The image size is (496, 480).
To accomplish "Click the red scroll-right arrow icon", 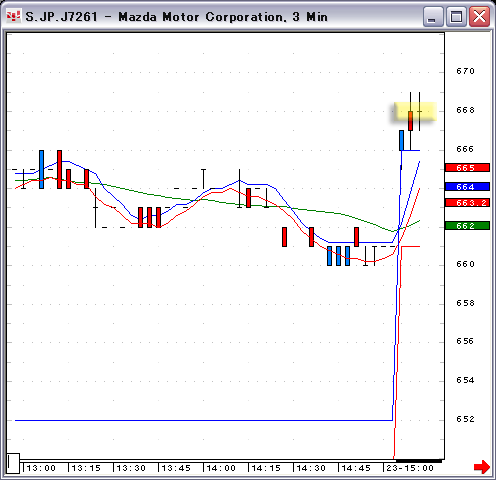I will [482, 467].
